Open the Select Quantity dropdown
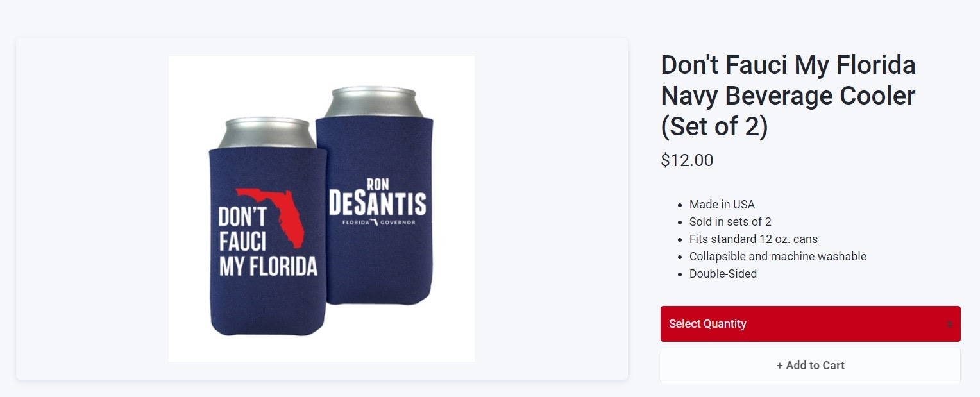Image resolution: width=980 pixels, height=397 pixels. tap(810, 324)
